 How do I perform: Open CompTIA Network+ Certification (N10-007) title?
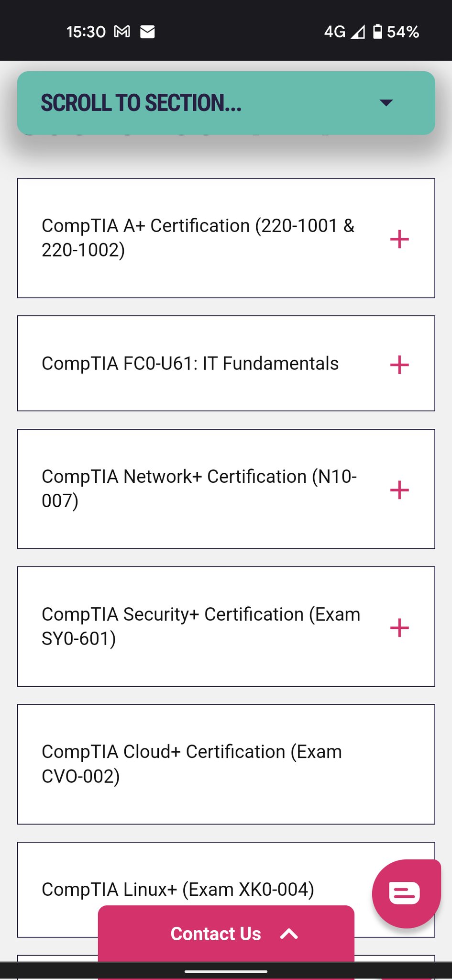(199, 489)
